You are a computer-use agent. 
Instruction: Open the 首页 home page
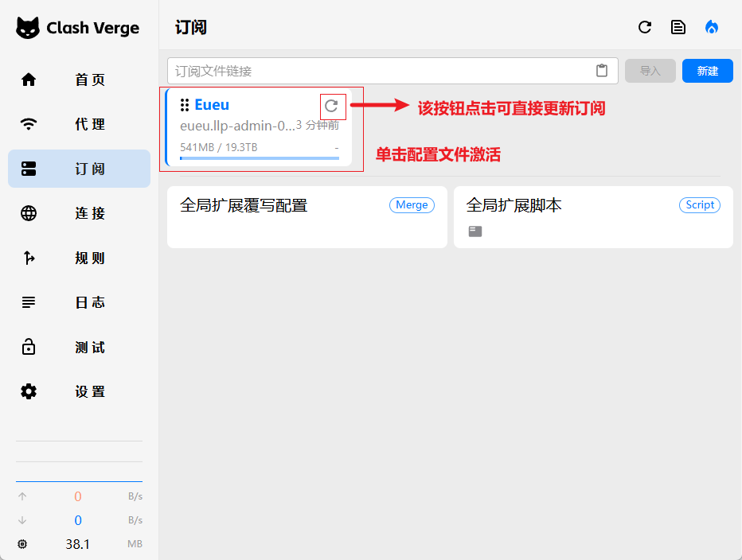pyautogui.click(x=79, y=80)
